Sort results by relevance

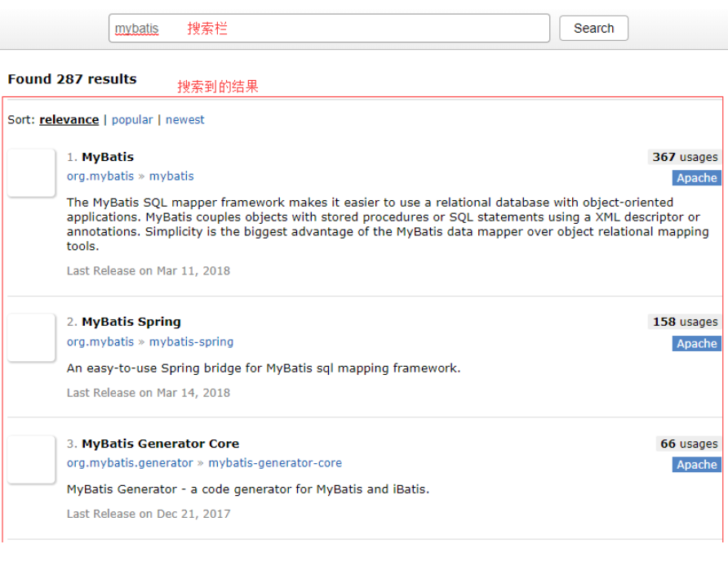[69, 120]
